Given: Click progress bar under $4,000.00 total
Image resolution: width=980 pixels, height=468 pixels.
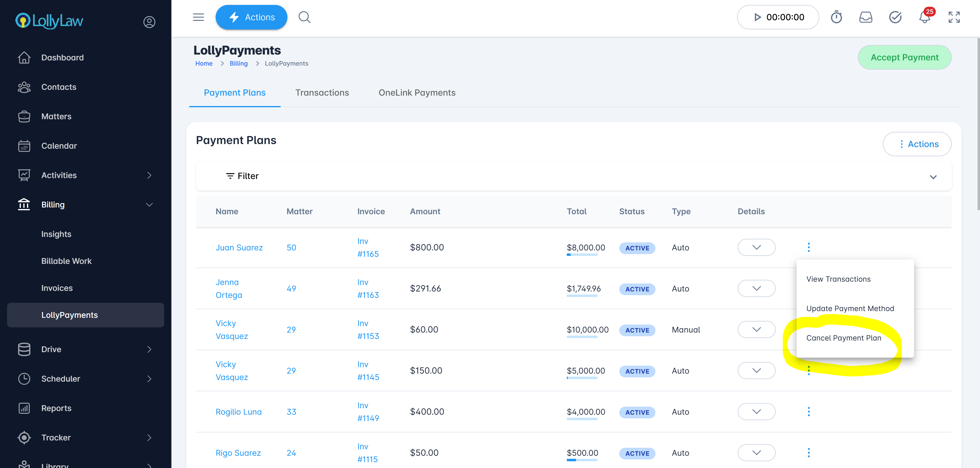Looking at the screenshot, I should [x=582, y=419].
